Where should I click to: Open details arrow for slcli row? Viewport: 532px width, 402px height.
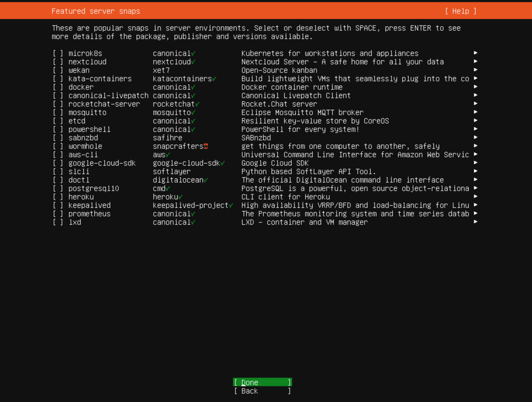(475, 171)
